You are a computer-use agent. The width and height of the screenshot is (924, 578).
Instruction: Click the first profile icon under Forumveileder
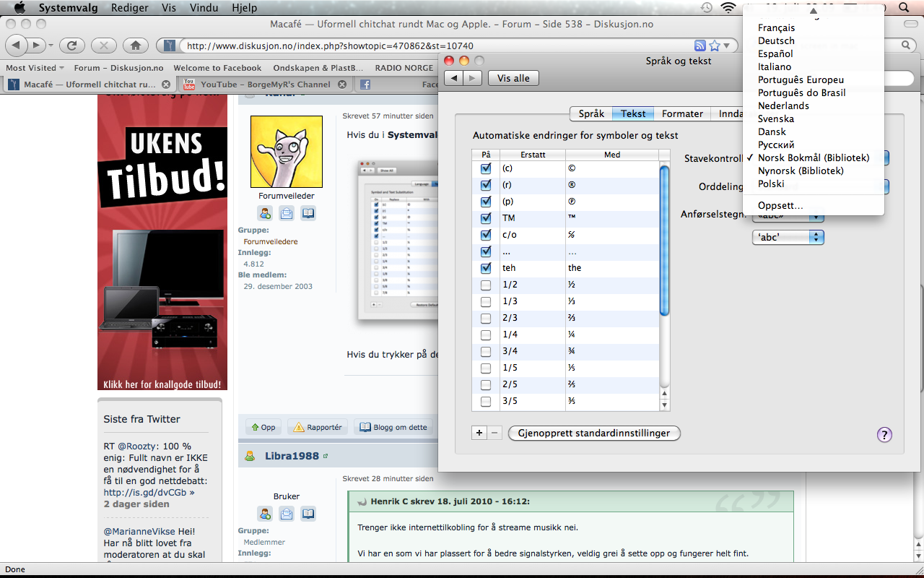pos(266,213)
